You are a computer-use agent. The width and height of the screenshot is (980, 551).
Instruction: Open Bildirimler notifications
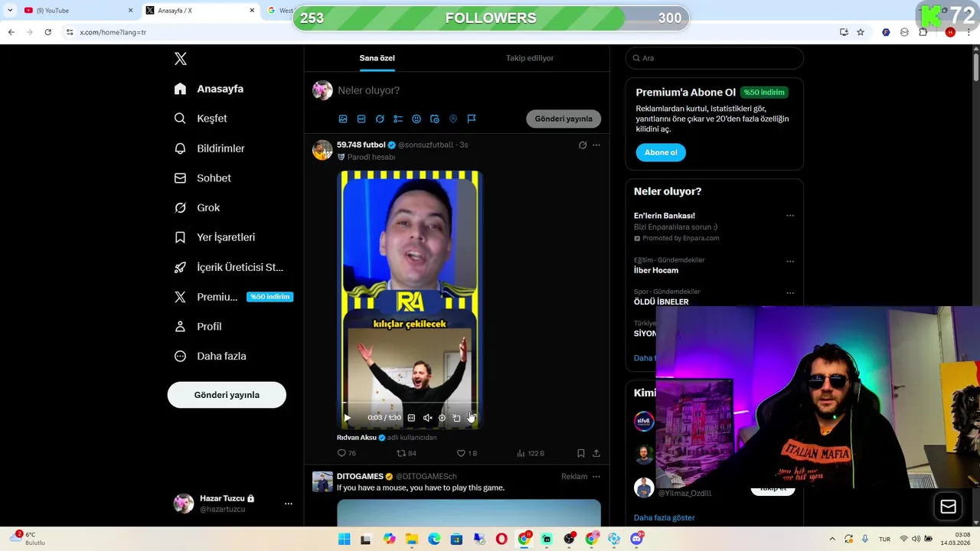coord(210,148)
